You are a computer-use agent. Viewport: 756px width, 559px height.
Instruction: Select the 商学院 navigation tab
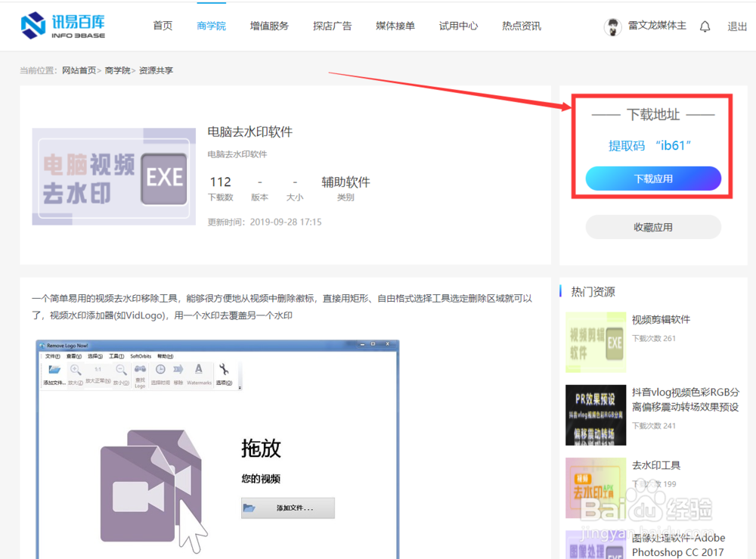(x=211, y=26)
